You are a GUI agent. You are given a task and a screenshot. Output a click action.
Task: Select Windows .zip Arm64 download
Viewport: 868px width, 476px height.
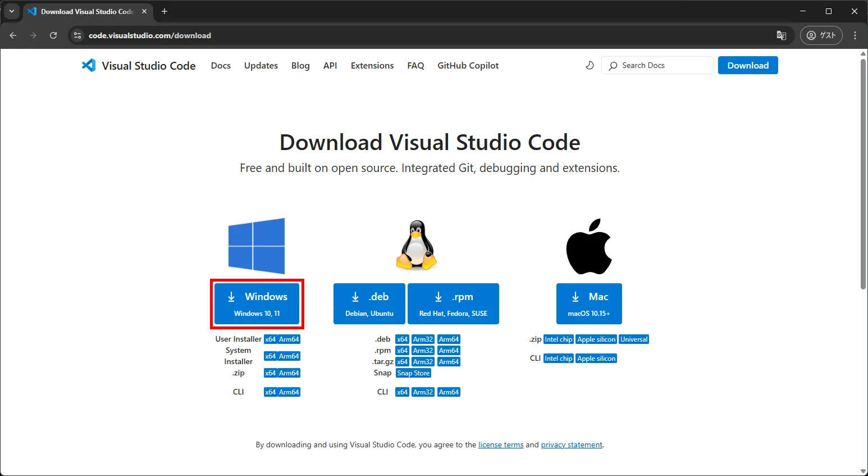click(289, 373)
